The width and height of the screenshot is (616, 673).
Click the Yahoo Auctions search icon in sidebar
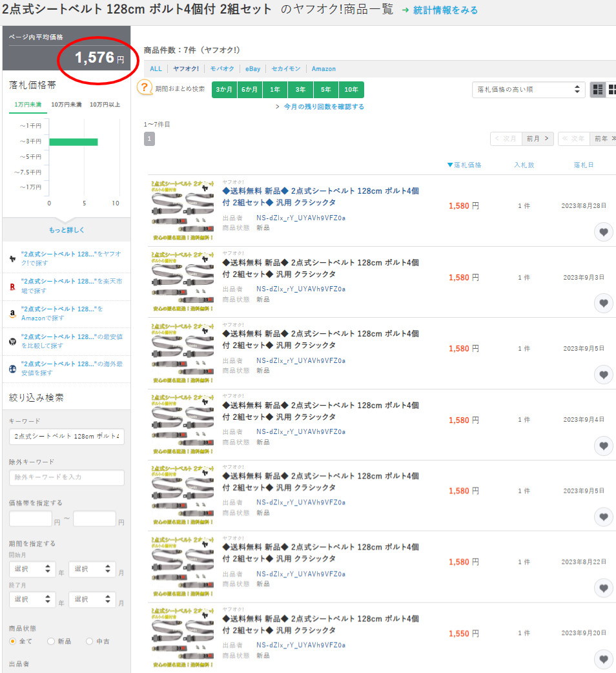click(12, 258)
